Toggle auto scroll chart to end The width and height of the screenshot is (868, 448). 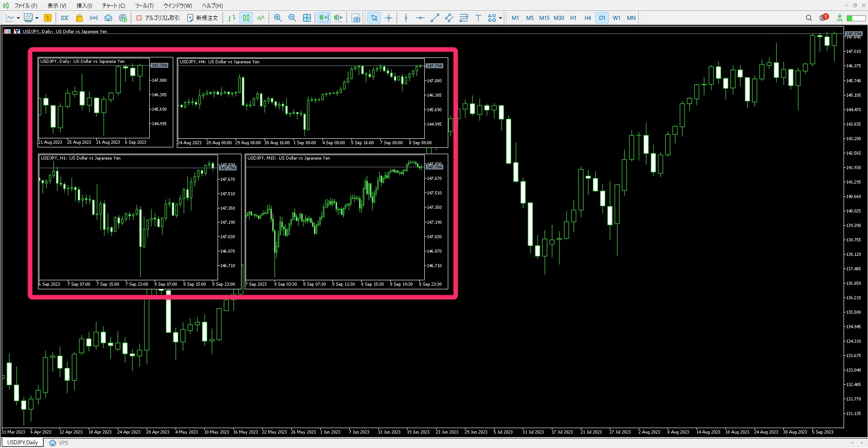tap(323, 18)
